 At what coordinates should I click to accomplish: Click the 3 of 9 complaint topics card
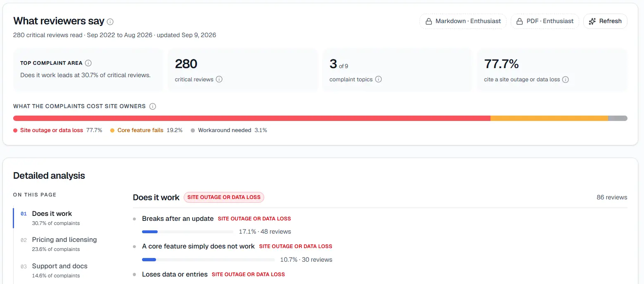397,70
